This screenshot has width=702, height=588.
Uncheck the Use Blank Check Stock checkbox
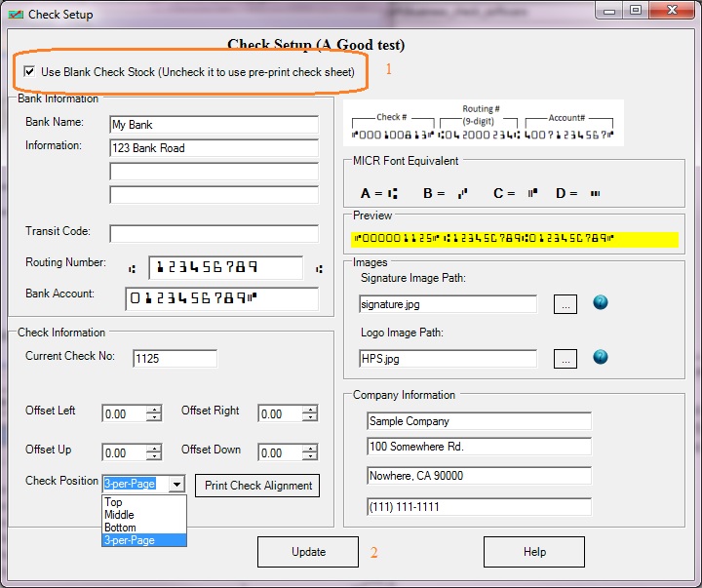point(29,72)
